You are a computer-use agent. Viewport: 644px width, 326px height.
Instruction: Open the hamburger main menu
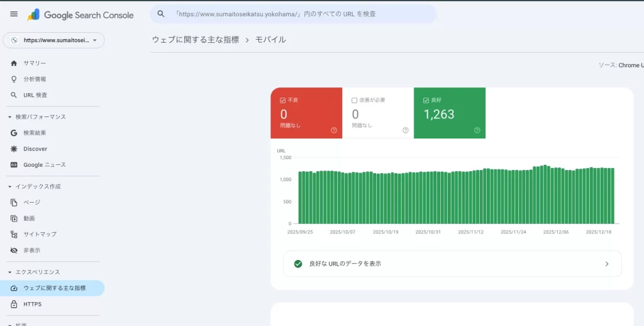point(14,14)
